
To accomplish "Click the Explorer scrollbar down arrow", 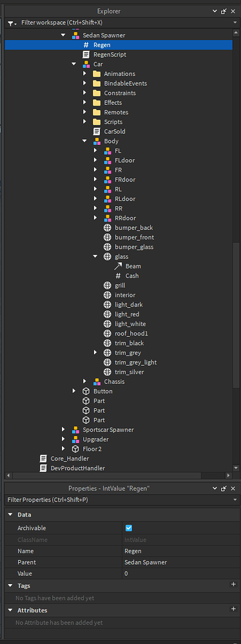I will 236,468.
